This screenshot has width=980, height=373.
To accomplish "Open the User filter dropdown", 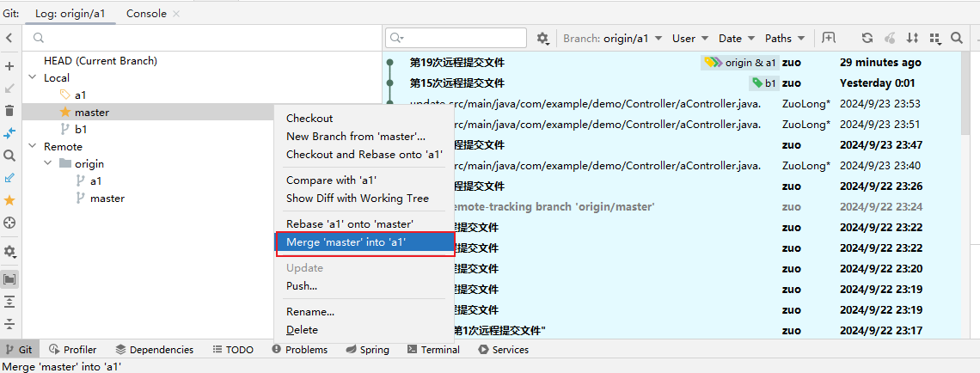I will (x=689, y=38).
